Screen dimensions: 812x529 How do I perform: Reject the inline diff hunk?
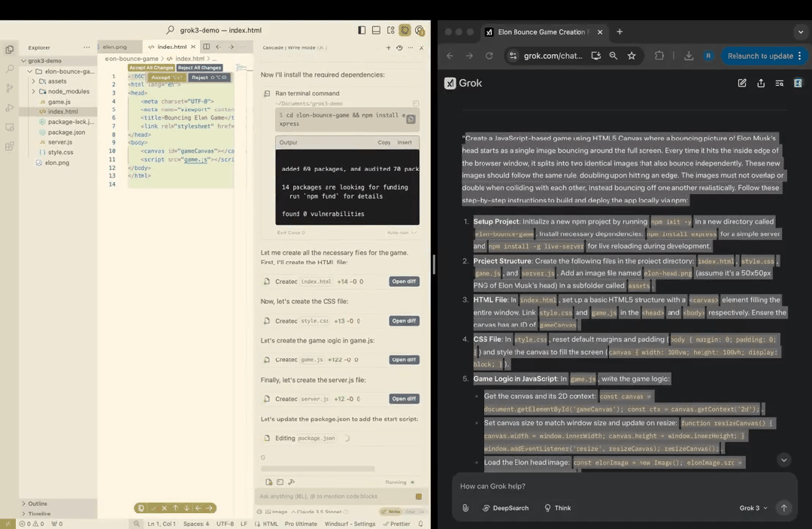[209, 78]
